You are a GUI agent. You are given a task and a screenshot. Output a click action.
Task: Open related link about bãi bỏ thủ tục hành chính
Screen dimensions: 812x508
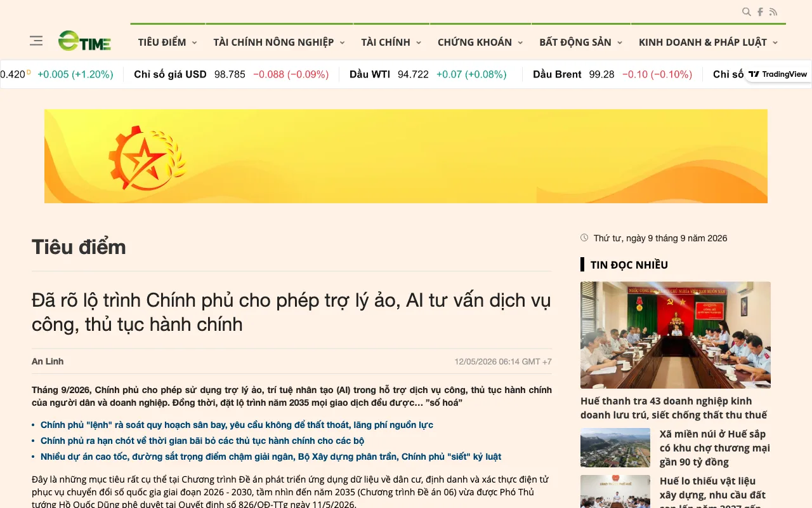click(202, 441)
